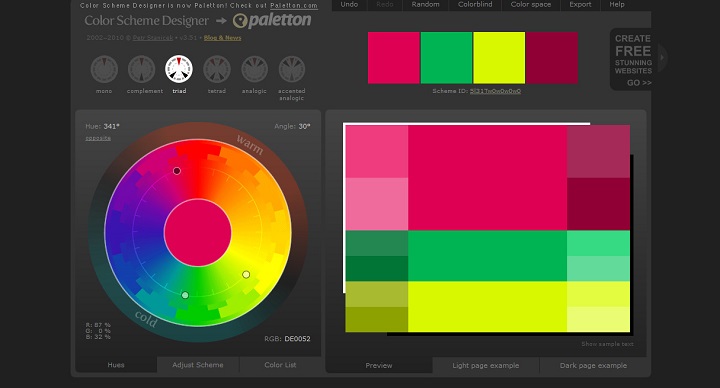Click the primary hue dot on wheel
Screen dimensions: 720x388
click(x=177, y=171)
